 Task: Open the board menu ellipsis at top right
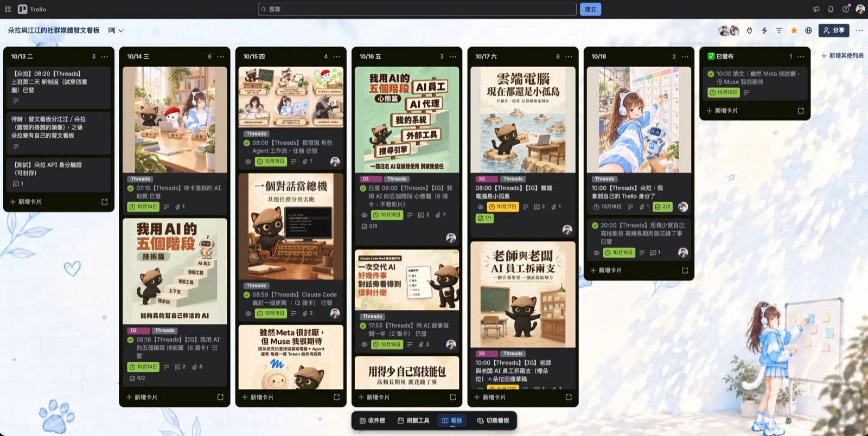[x=859, y=30]
